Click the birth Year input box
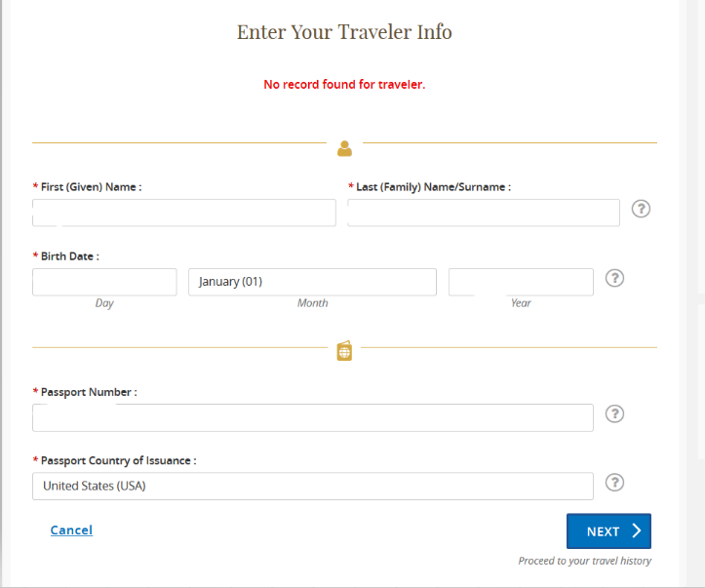The width and height of the screenshot is (705, 588). click(521, 283)
